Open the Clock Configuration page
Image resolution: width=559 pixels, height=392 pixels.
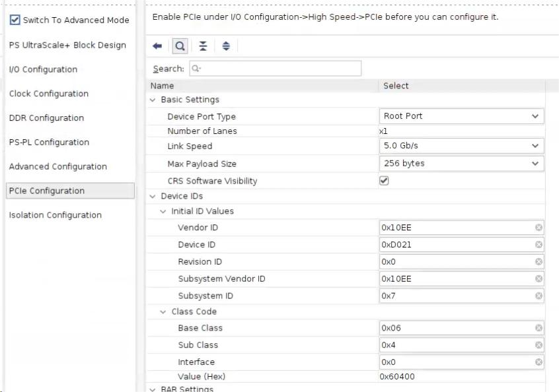(x=49, y=94)
